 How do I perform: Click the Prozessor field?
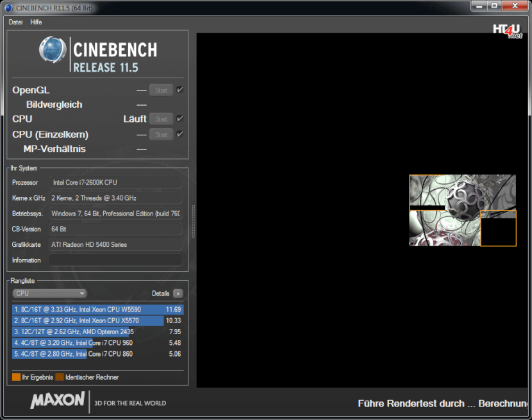pos(116,182)
